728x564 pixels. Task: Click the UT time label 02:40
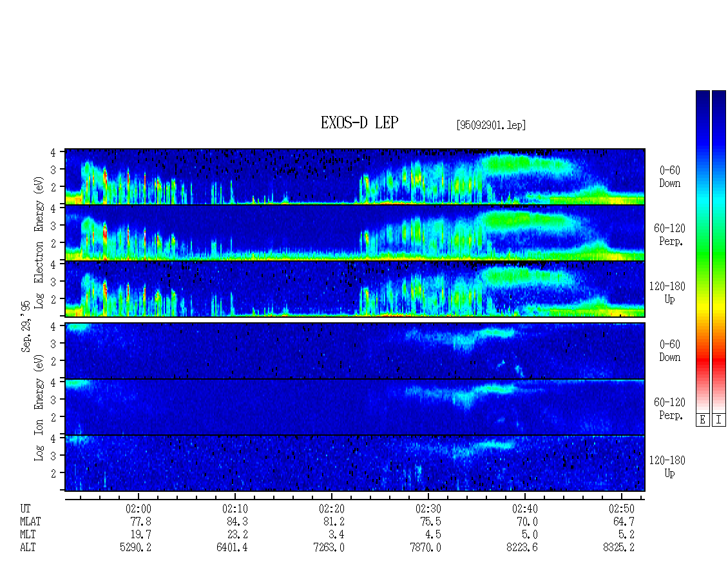pos(524,509)
